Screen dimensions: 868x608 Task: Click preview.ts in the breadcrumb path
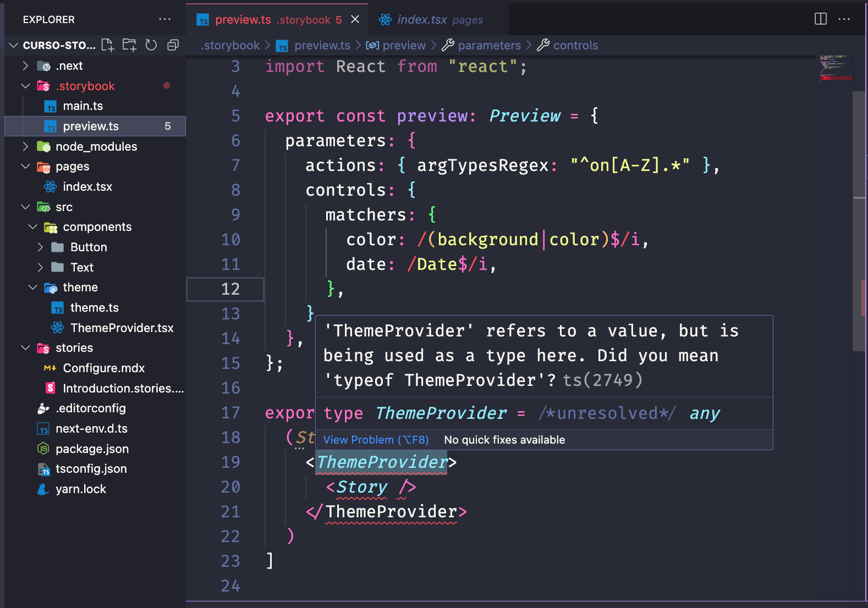coord(322,45)
